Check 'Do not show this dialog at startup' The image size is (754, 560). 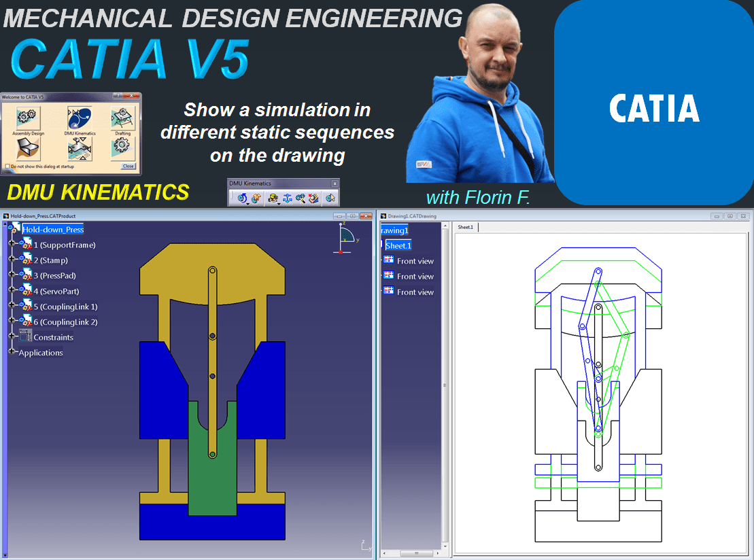click(7, 166)
